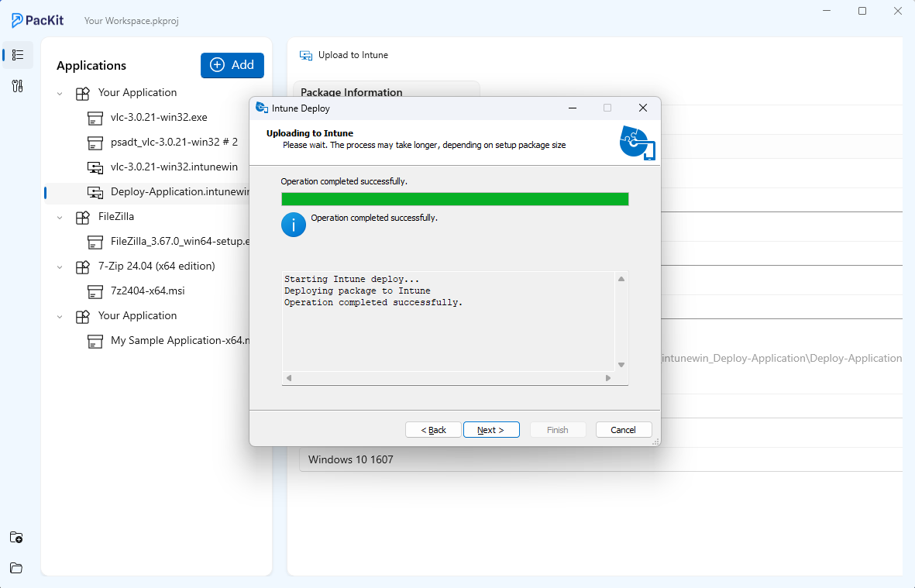Click the log scroll down arrow
This screenshot has width=915, height=588.
621,365
